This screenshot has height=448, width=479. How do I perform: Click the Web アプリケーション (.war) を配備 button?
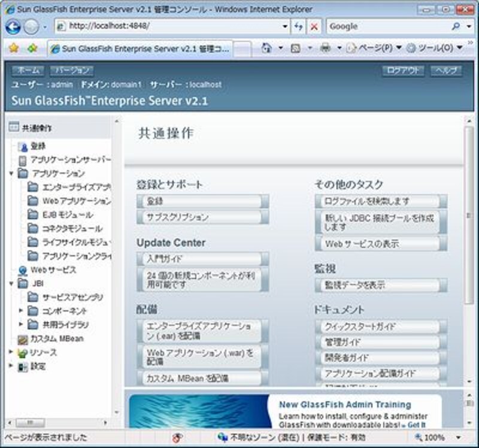(x=202, y=356)
